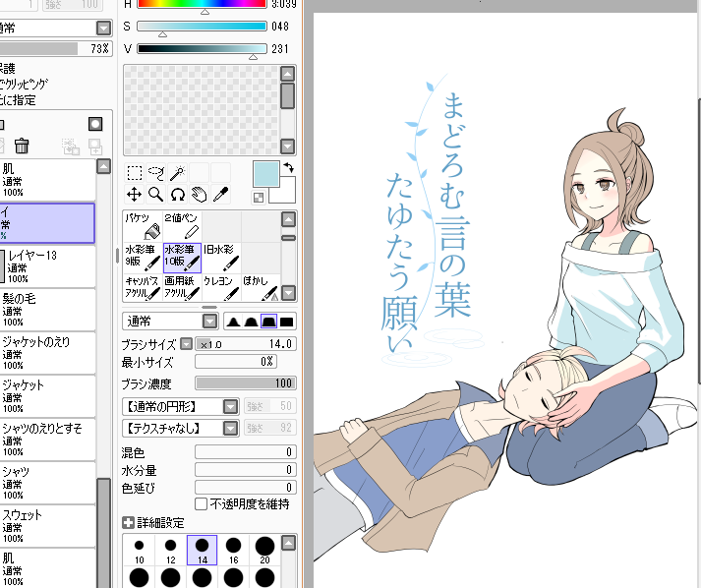Select the 旧水彩 brush
Viewport: 701px width, 588px height.
[x=221, y=258]
